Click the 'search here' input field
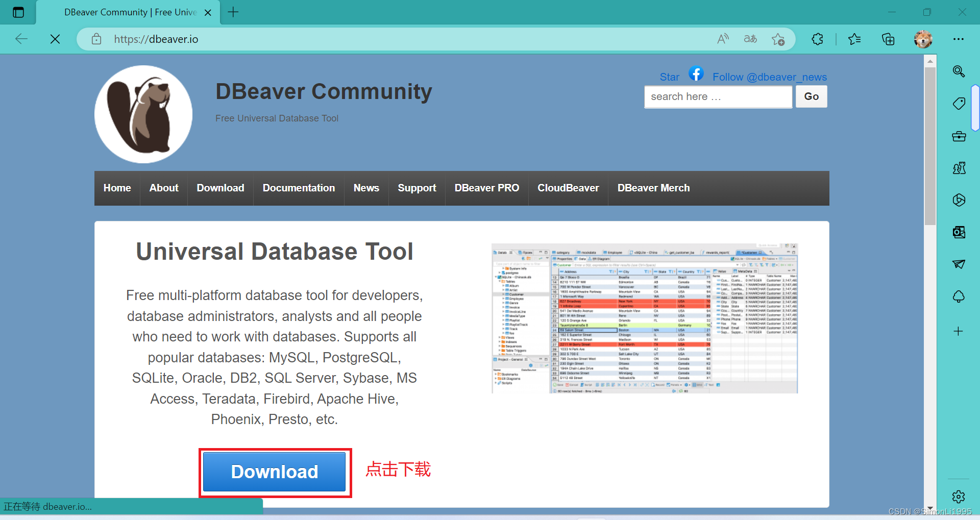The width and height of the screenshot is (980, 520). (x=718, y=97)
